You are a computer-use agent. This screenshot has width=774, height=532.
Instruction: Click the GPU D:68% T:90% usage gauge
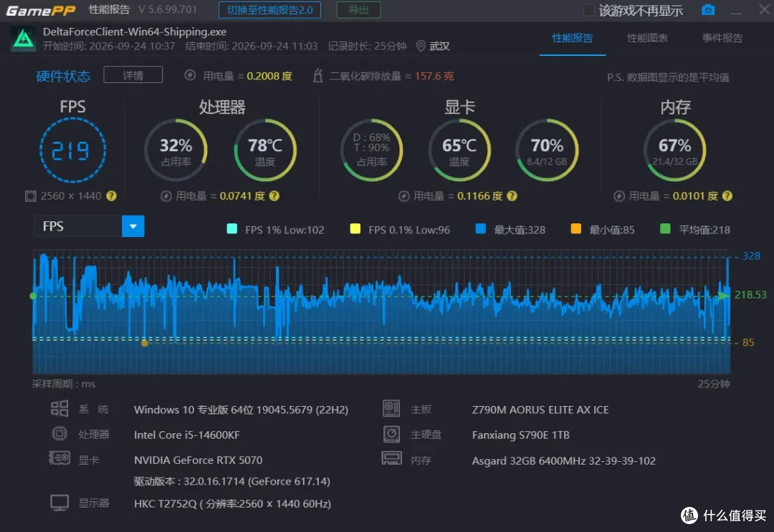click(x=372, y=150)
